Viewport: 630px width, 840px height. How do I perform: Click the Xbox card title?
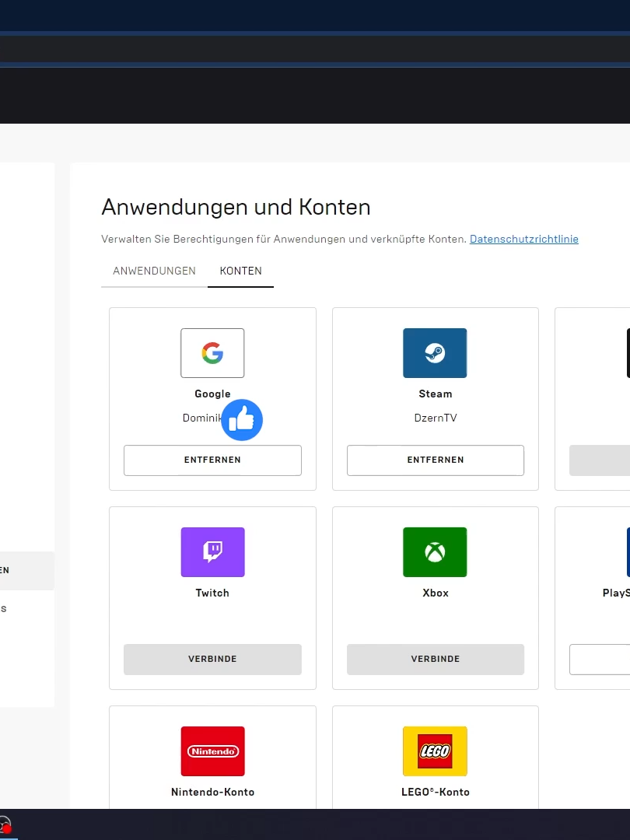click(x=435, y=593)
